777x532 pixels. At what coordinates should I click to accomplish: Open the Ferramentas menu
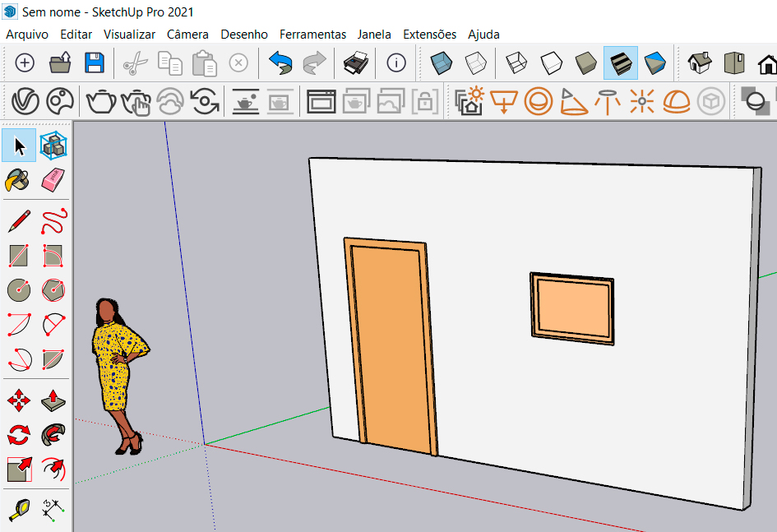(x=312, y=35)
